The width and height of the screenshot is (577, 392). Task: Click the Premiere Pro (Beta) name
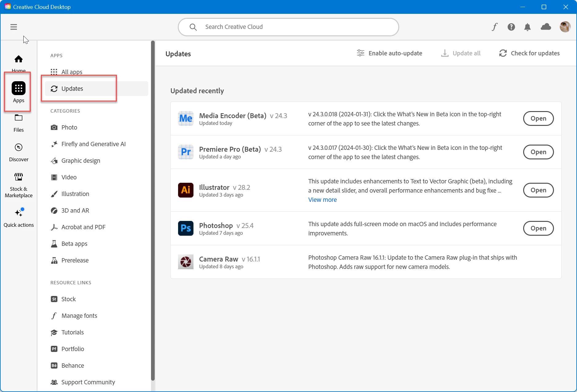pyautogui.click(x=230, y=149)
